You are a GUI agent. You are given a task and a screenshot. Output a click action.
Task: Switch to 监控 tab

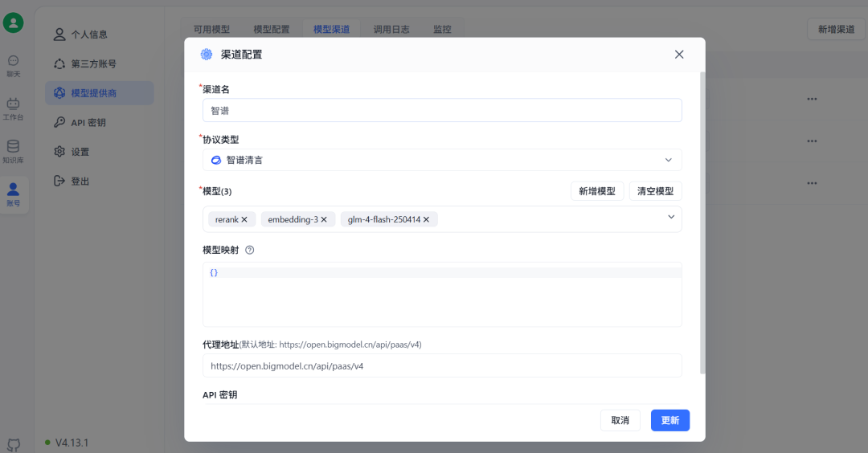442,29
